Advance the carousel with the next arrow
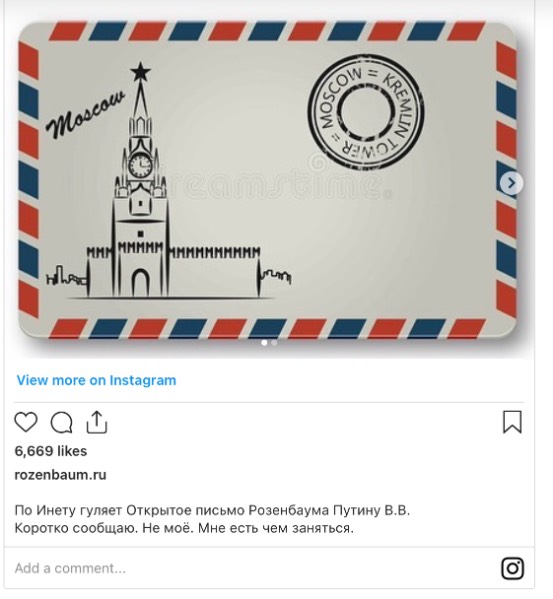 511,183
